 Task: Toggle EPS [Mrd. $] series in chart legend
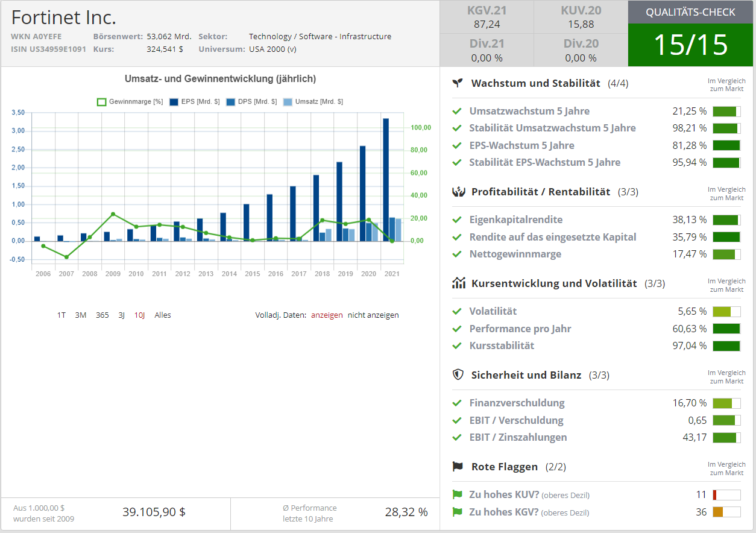194,102
